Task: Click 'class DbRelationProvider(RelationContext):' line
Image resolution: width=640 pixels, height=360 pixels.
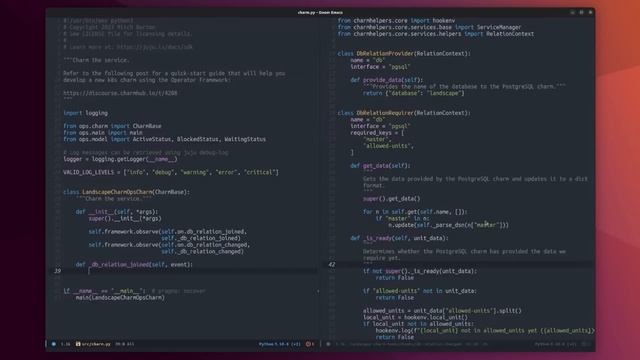Action: [x=404, y=53]
